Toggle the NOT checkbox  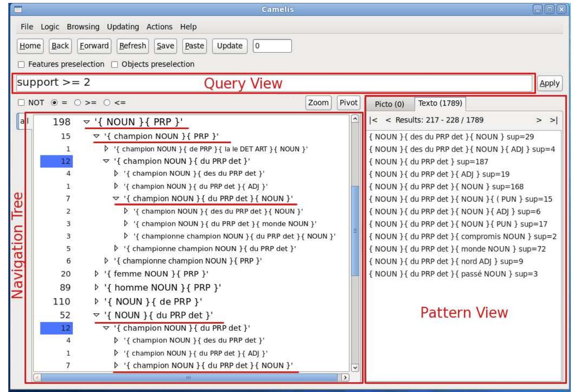[21, 102]
